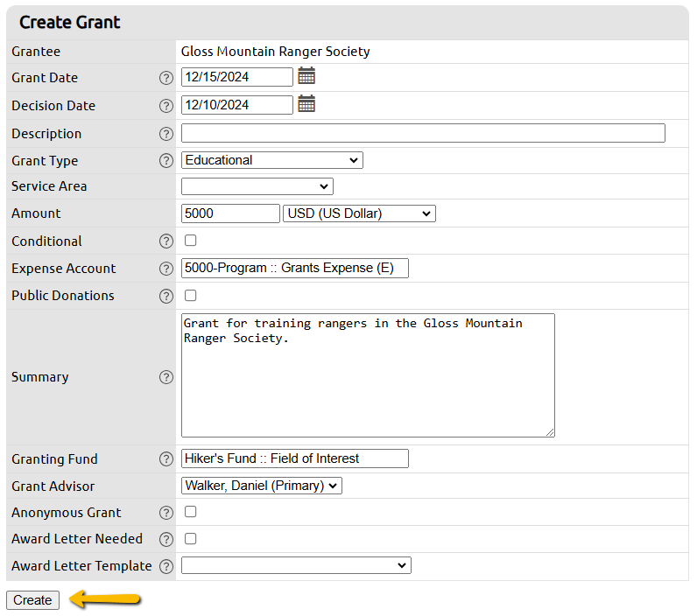Screen dimensions: 697x616
Task: Change the USD currency dropdown
Action: (x=359, y=213)
